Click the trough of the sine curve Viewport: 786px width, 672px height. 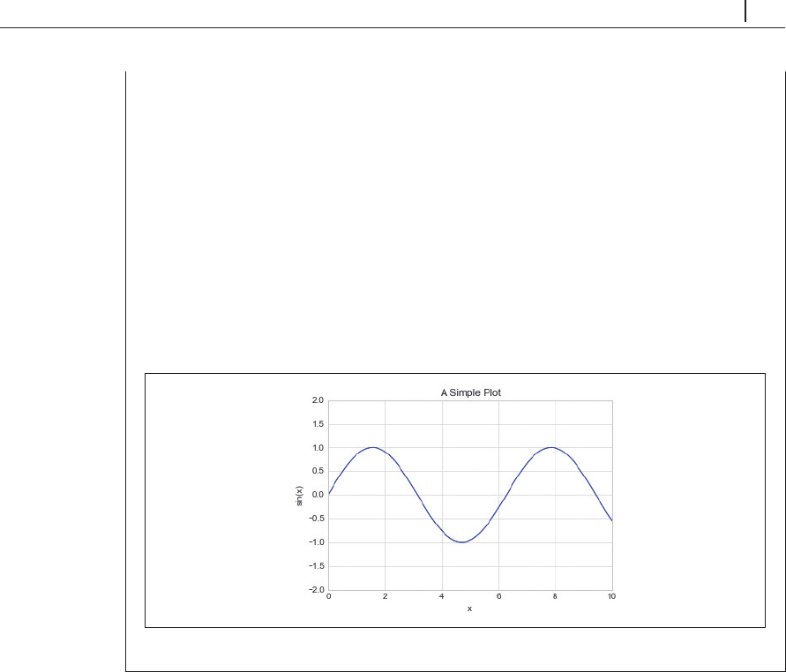click(462, 541)
